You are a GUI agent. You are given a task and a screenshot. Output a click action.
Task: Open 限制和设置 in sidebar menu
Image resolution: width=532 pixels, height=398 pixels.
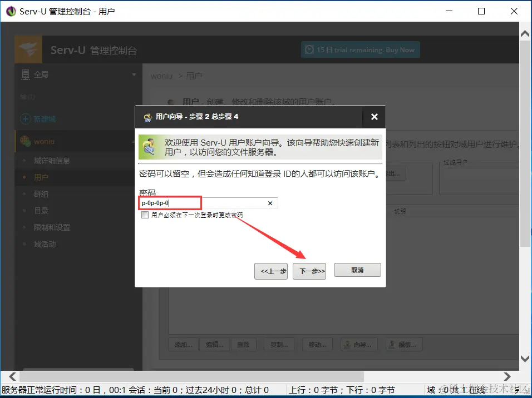(x=52, y=227)
